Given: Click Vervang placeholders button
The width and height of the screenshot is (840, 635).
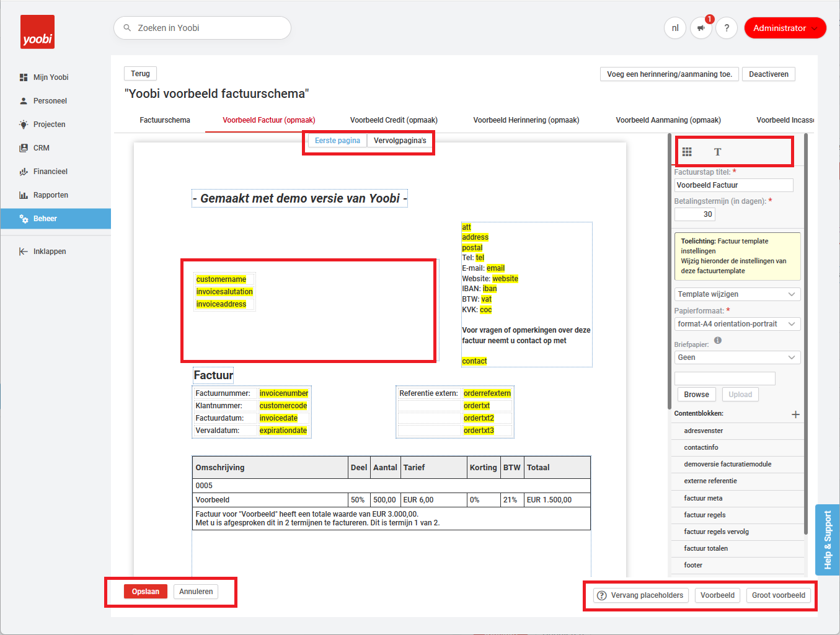Looking at the screenshot, I should pyautogui.click(x=641, y=595).
